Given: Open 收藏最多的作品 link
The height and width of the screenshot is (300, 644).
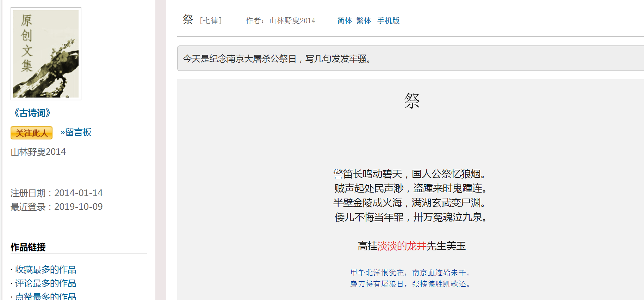Looking at the screenshot, I should [45, 269].
